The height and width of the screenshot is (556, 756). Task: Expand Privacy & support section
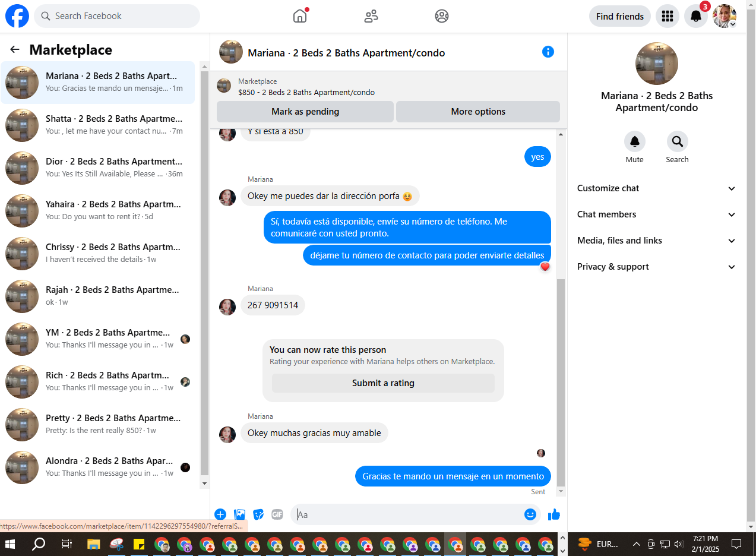[657, 267]
